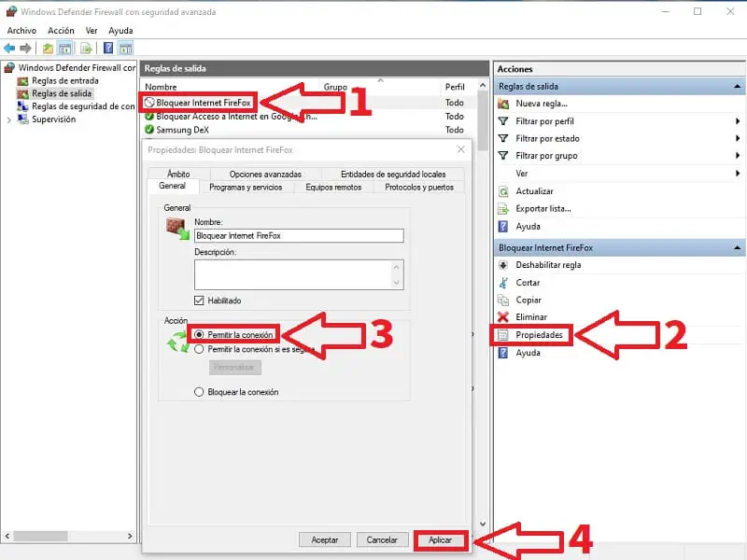Switch to the Ámbito tab
Viewport: 747px width, 560px height.
point(178,174)
